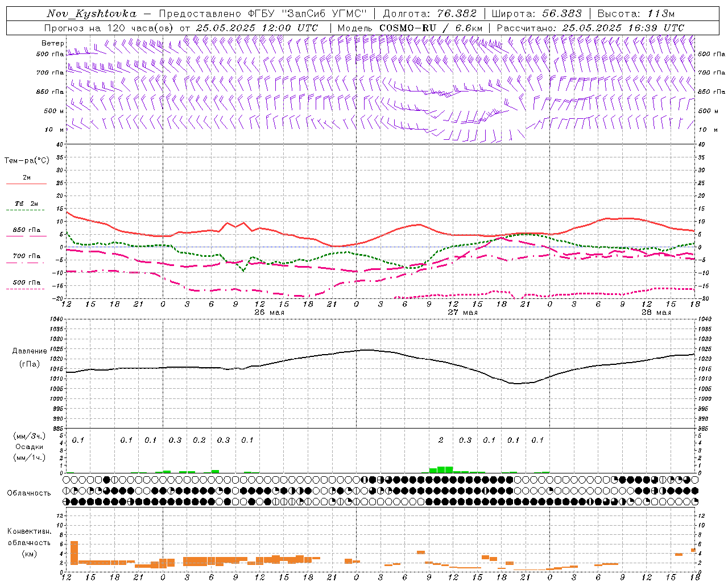Click the Высота: 113м field
This screenshot has width=728, height=582.
click(x=636, y=14)
